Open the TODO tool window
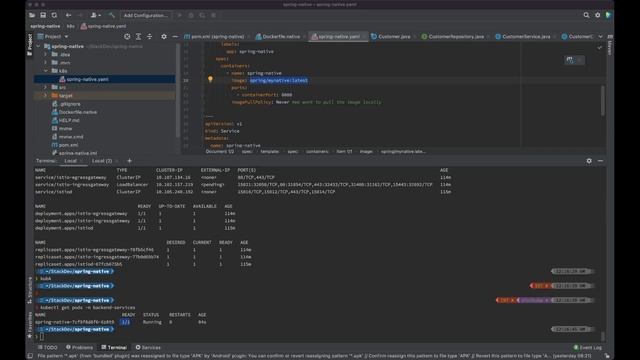Viewport: 640px width, 360px height. point(48,347)
